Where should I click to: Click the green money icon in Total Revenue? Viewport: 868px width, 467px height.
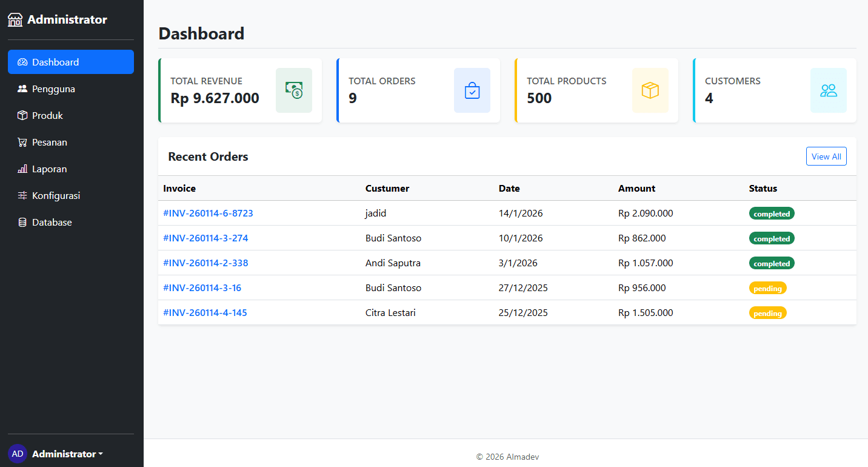[294, 90]
